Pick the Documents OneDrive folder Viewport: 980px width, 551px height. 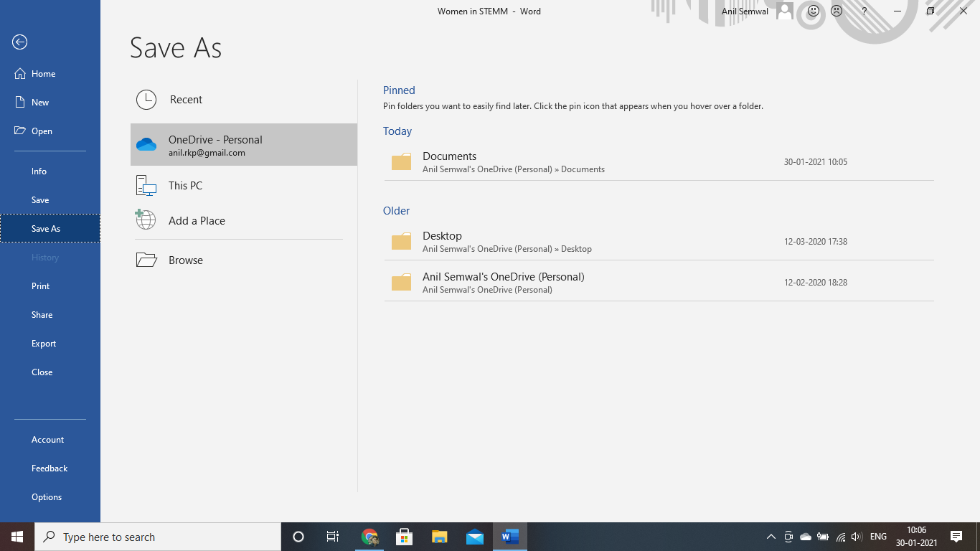(659, 162)
